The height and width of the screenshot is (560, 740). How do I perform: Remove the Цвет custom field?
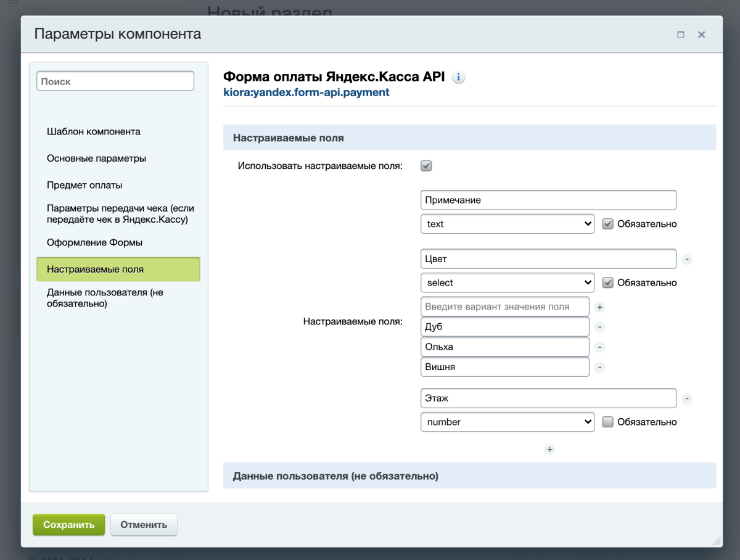687,260
